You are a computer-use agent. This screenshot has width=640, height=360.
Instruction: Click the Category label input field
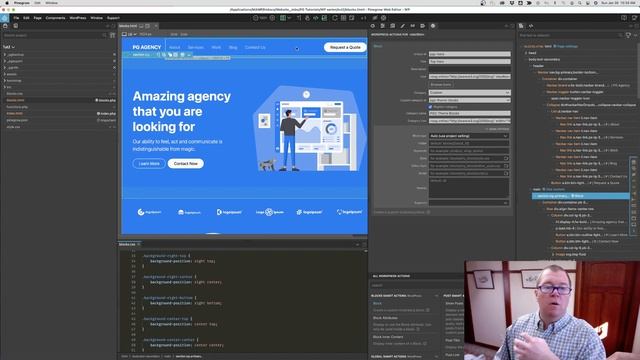pyautogui.click(x=469, y=113)
